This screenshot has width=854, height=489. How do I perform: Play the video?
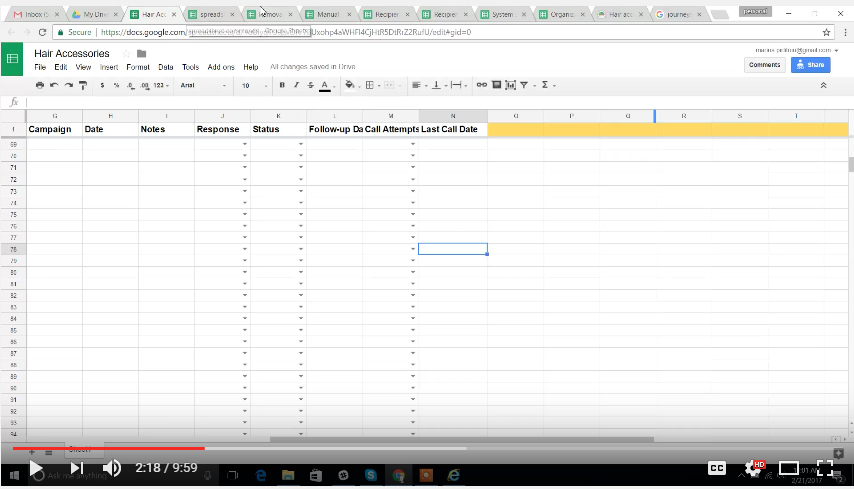click(36, 468)
